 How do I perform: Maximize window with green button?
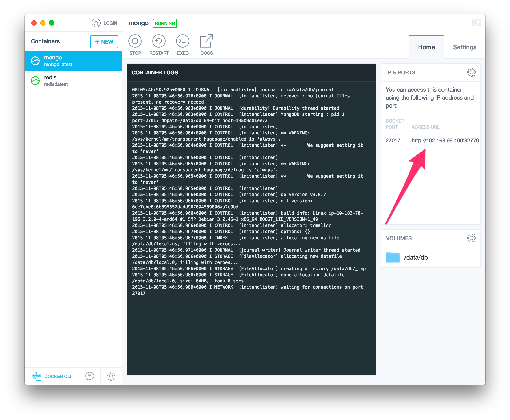click(52, 23)
